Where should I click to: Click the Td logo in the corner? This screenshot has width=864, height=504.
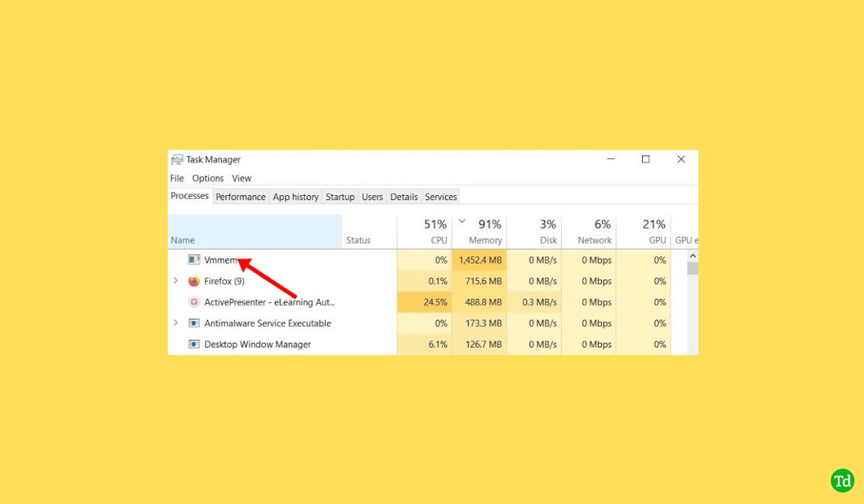click(x=842, y=481)
